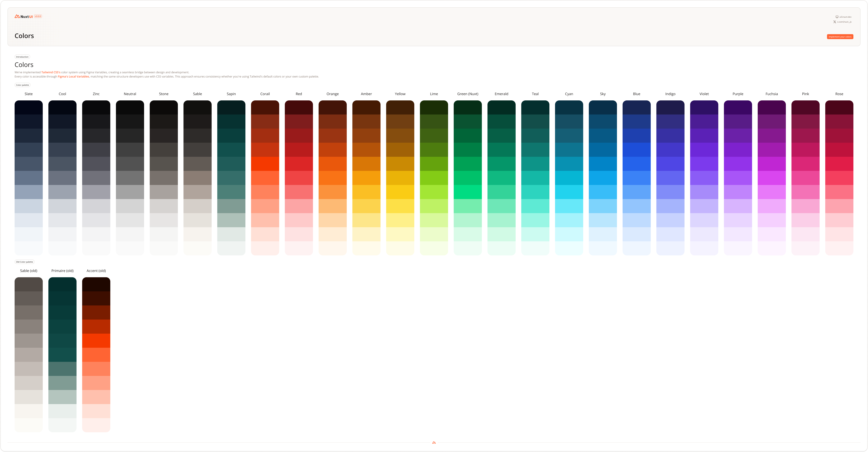The width and height of the screenshot is (868, 452).
Task: Click the v3.0.0 version badge
Action: click(x=38, y=16)
